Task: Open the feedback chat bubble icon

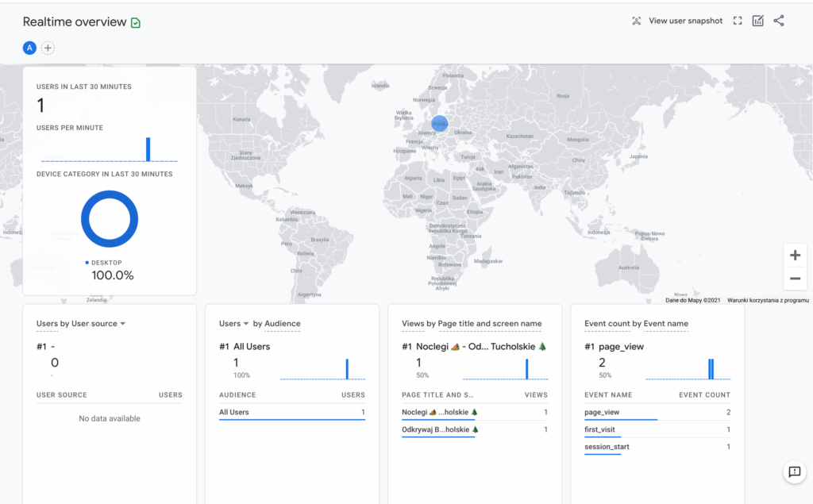Action: pyautogui.click(x=795, y=471)
